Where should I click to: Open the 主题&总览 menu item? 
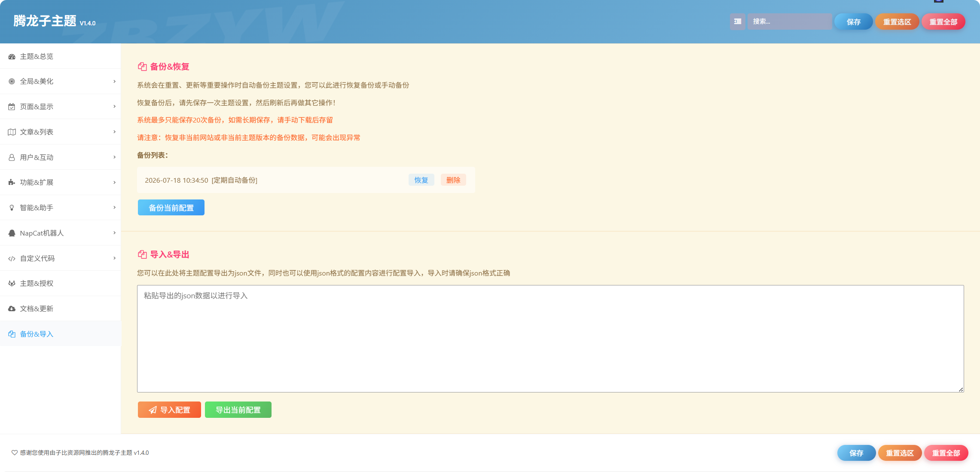click(x=60, y=56)
